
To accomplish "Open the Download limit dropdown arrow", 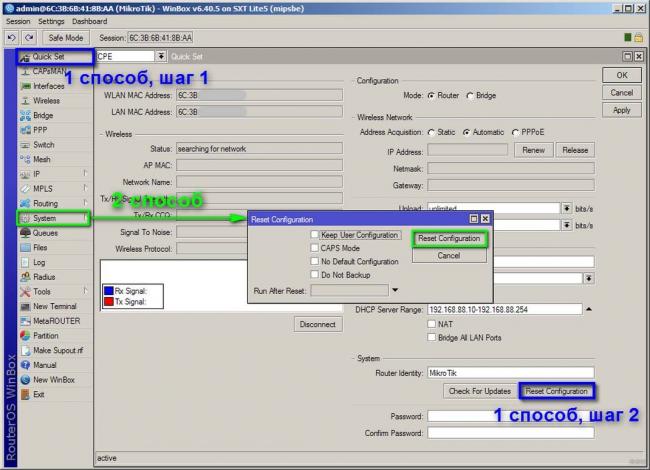I will click(x=567, y=225).
